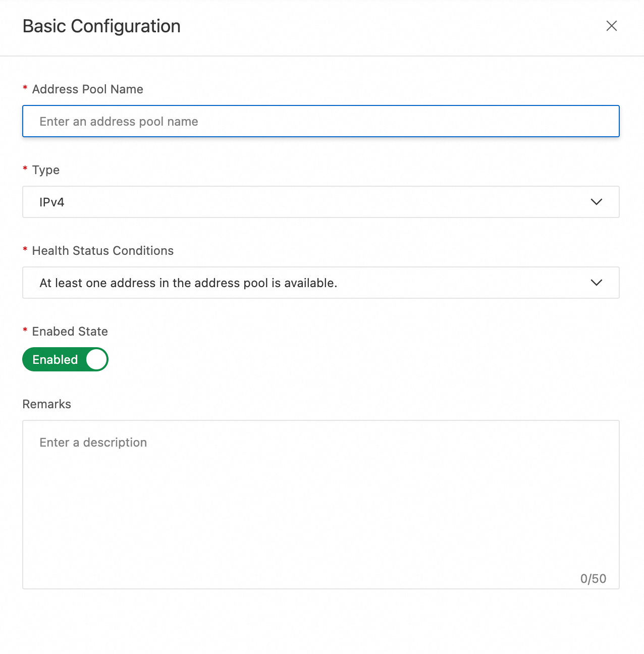Viewport: 644px width, 654px height.
Task: Click 'At least one address' selected option text
Action: point(188,283)
